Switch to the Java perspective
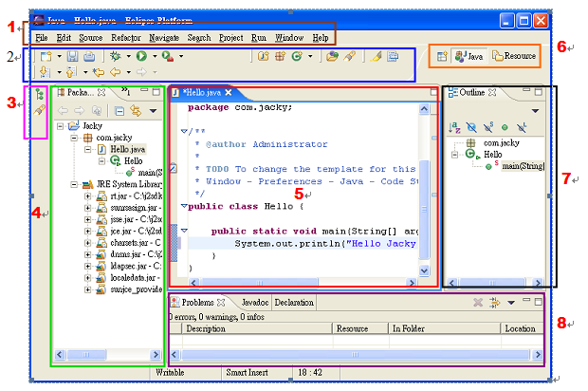Viewport: 588px width, 391px height. click(x=469, y=56)
